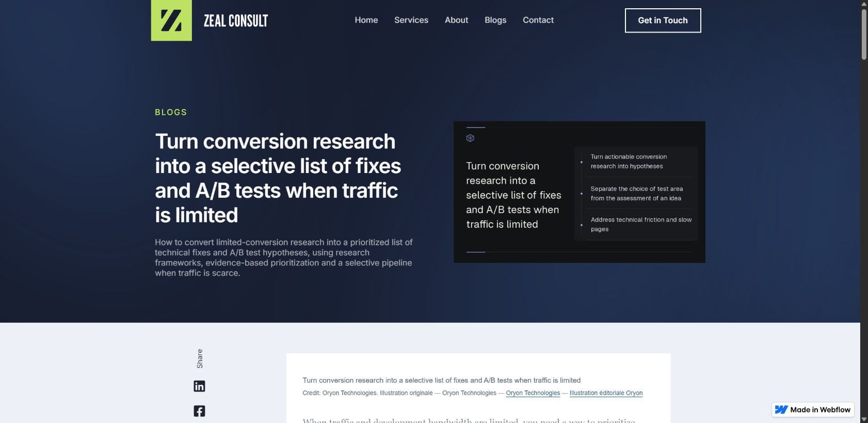The height and width of the screenshot is (423, 868).
Task: Open the Oryon Technologies credit link
Action: pos(533,393)
